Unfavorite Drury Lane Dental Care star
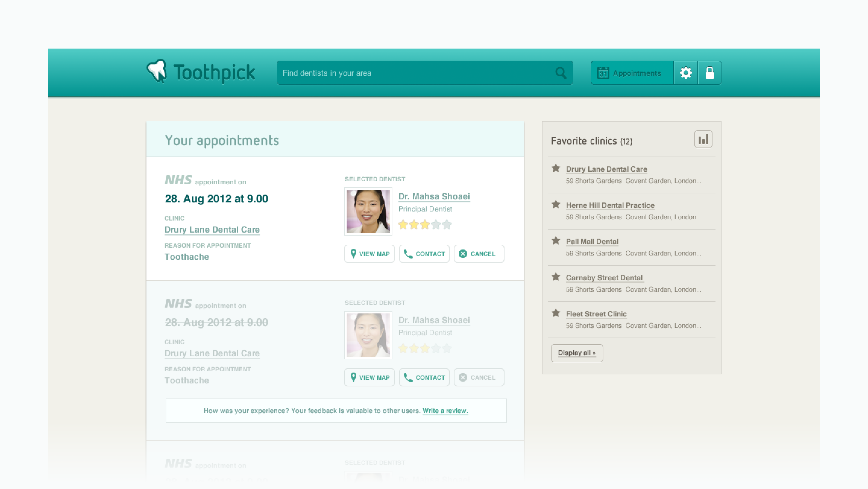This screenshot has width=868, height=489. click(x=556, y=168)
